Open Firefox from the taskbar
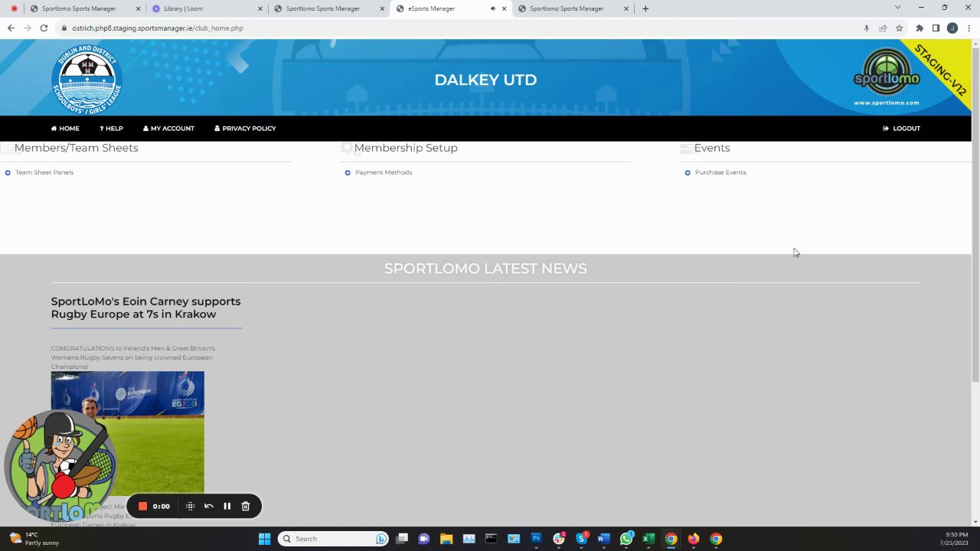Viewport: 980px width, 551px height. [694, 539]
